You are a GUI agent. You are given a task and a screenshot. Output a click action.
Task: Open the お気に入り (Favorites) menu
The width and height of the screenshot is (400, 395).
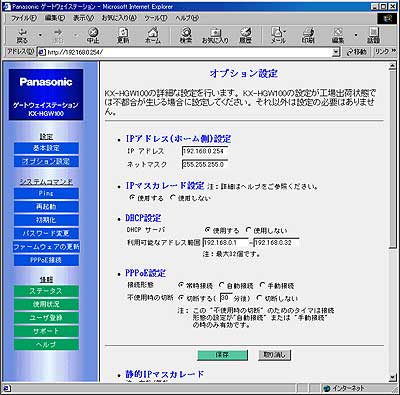tap(119, 18)
